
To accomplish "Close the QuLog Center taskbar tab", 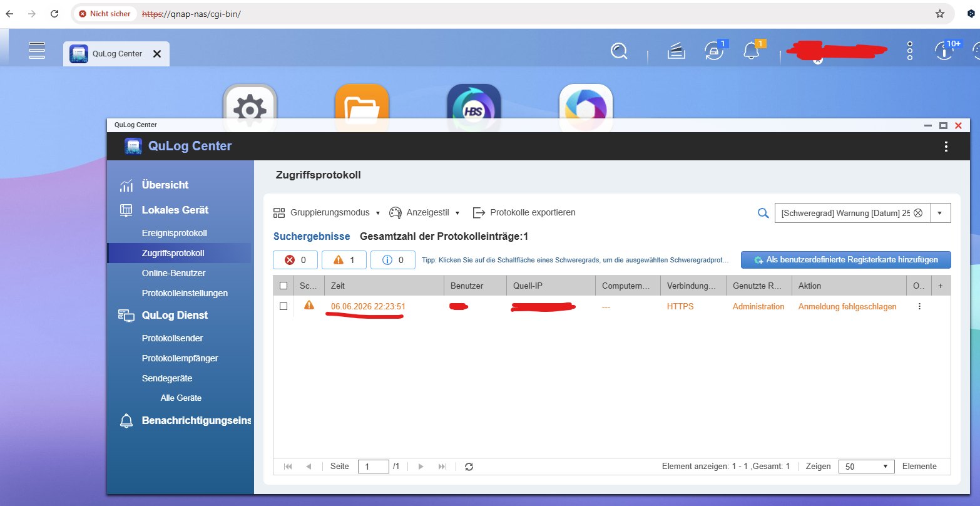I will coord(157,54).
